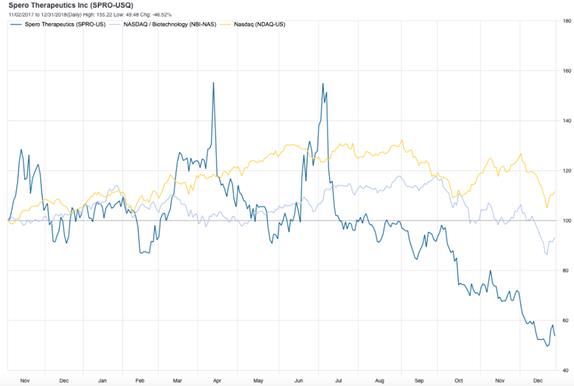The height and width of the screenshot is (386, 574).
Task: Toggle the Nasdaq (NDAQ-US) legend entry
Action: 253,25
